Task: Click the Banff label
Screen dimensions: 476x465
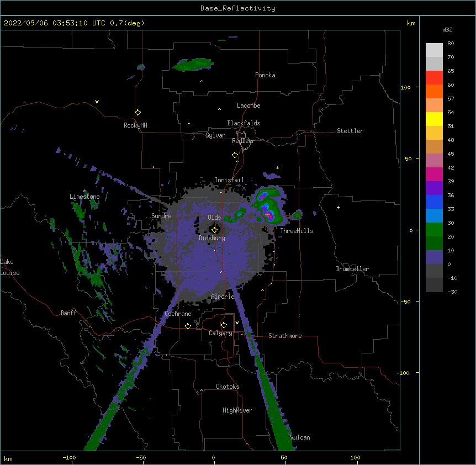Action: point(68,313)
